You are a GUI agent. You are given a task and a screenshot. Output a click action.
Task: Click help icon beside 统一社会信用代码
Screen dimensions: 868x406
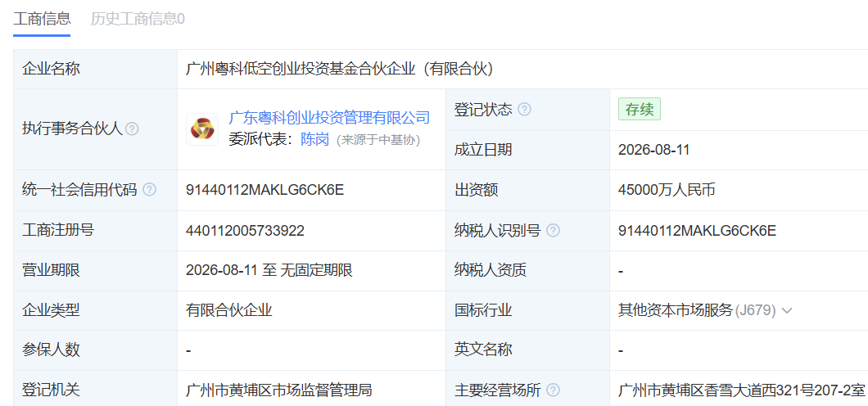click(x=150, y=190)
